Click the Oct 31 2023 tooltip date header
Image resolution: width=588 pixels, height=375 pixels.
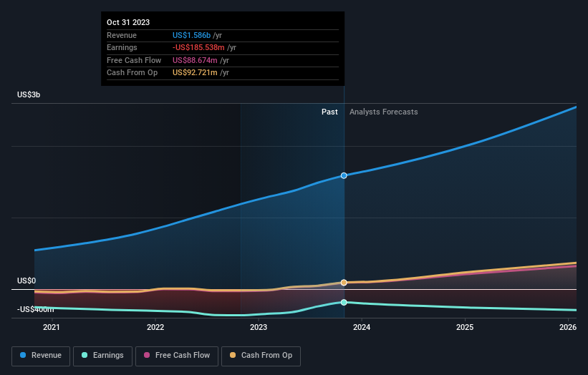click(129, 22)
